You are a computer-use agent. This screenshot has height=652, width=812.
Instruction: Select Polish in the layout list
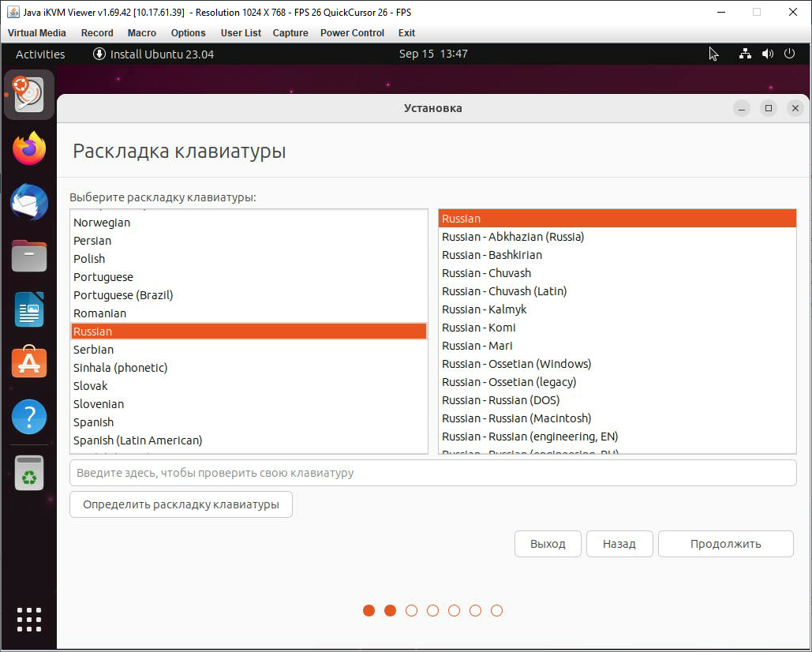tap(249, 259)
